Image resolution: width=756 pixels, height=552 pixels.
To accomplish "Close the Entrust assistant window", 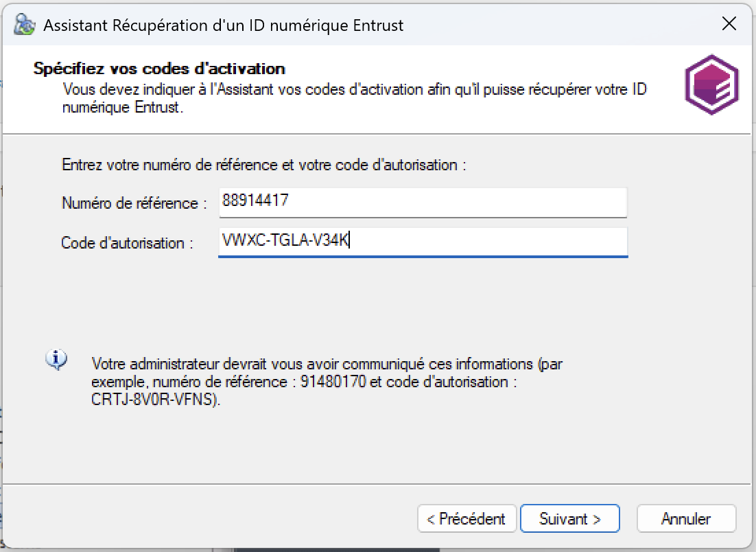I will (729, 25).
